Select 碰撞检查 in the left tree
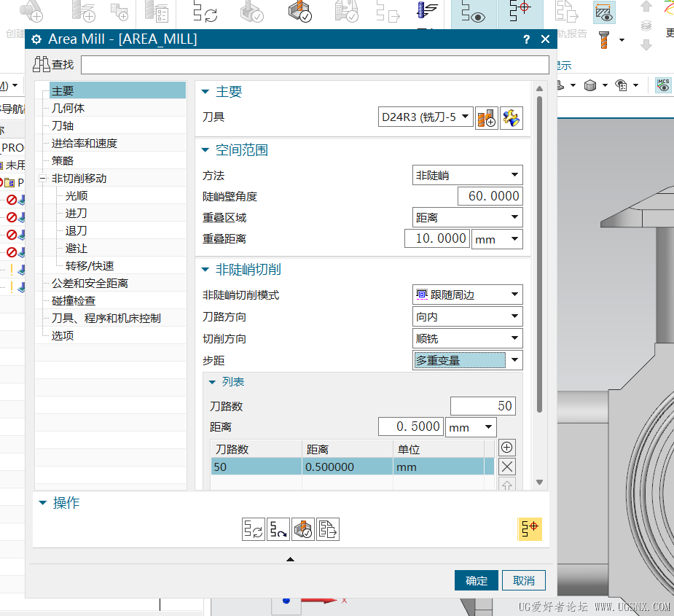The image size is (674, 616). click(73, 301)
